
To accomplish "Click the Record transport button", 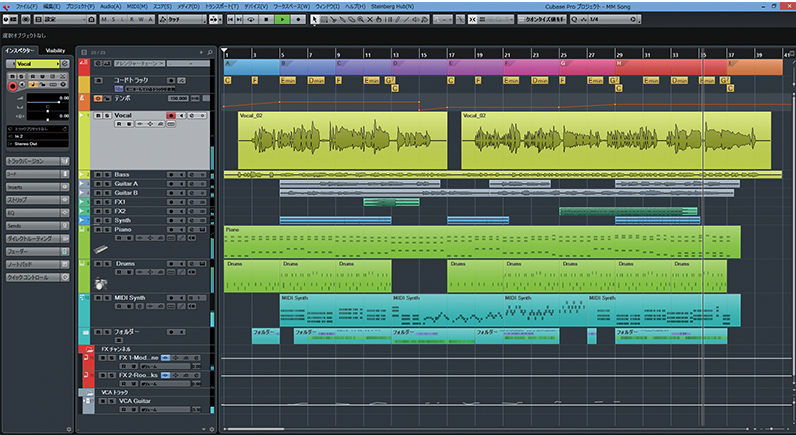I will 298,19.
